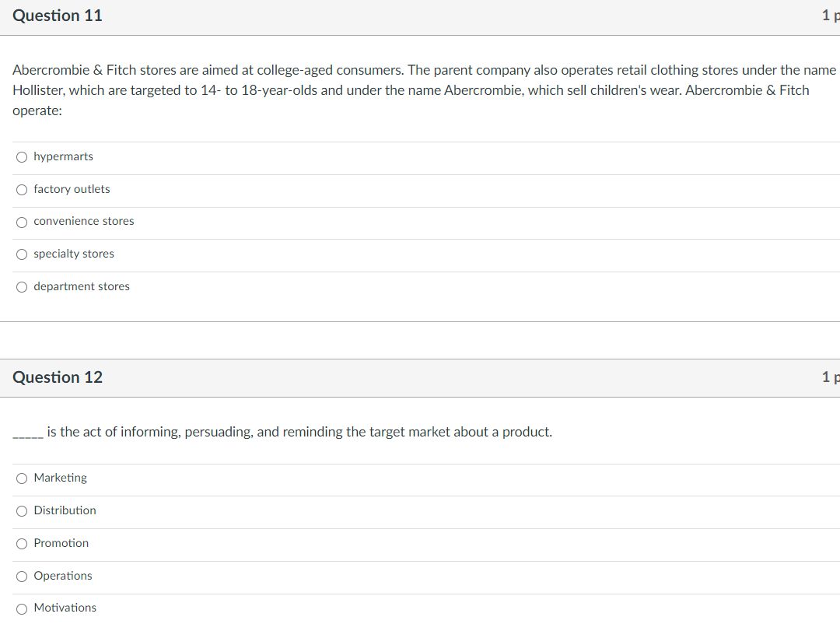
Task: Click the Question 12 heading
Action: [58, 377]
